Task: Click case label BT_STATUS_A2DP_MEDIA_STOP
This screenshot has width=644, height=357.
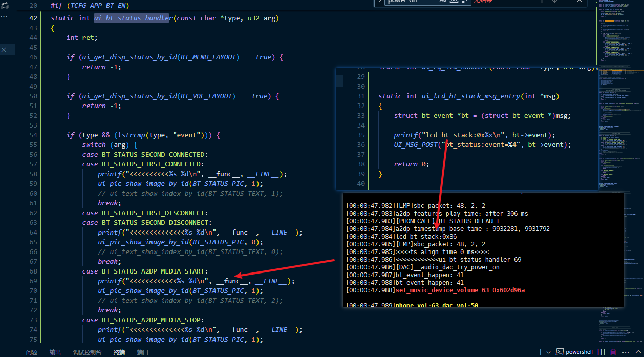Action: coord(151,320)
